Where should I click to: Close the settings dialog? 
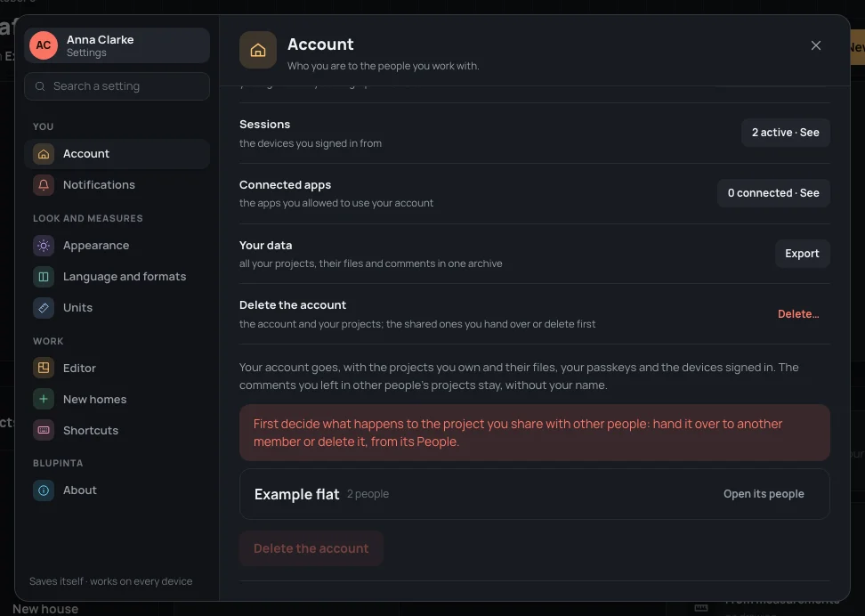[x=816, y=45]
